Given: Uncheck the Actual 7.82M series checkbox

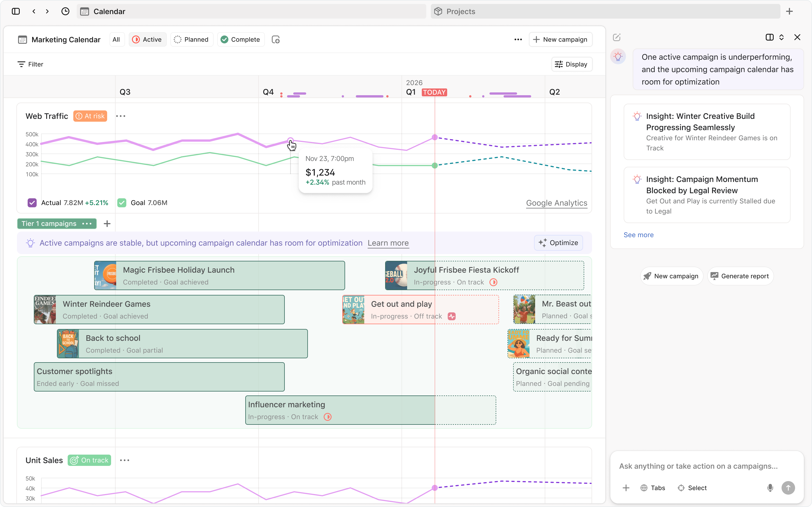Looking at the screenshot, I should pyautogui.click(x=32, y=203).
